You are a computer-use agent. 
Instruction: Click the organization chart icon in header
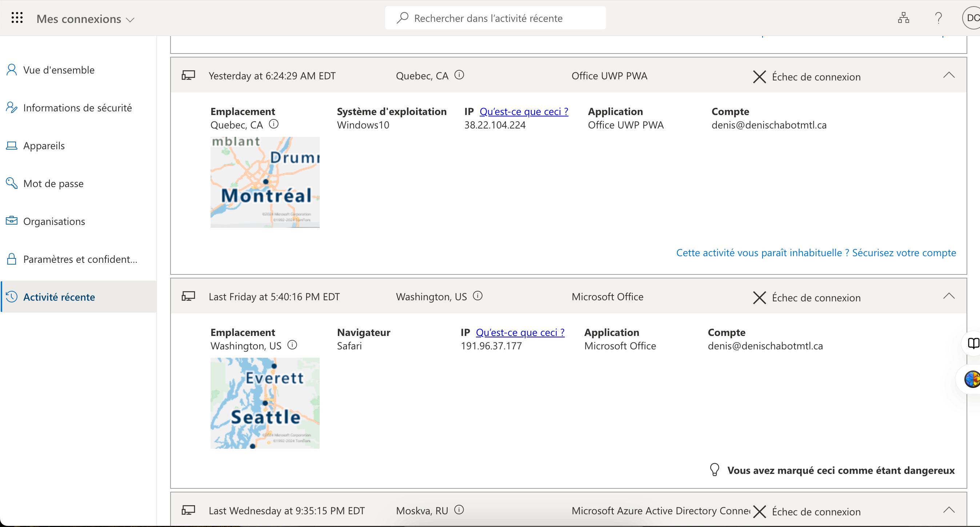[x=903, y=18]
